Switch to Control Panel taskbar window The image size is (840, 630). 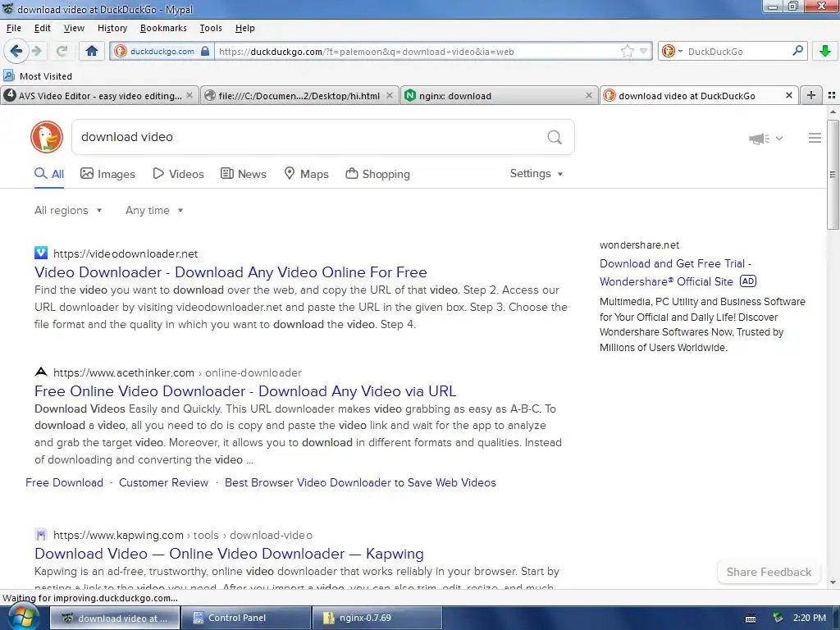246,618
